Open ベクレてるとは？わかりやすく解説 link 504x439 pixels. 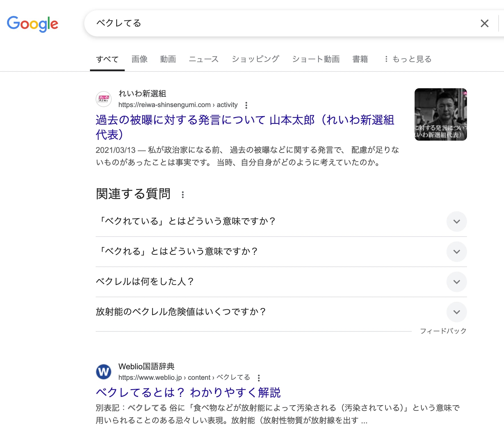click(x=188, y=393)
